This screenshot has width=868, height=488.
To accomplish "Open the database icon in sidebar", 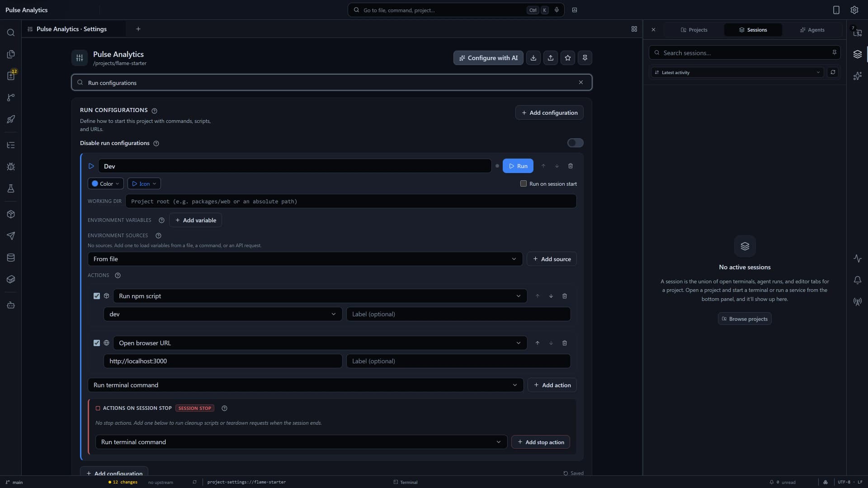I will [x=11, y=258].
